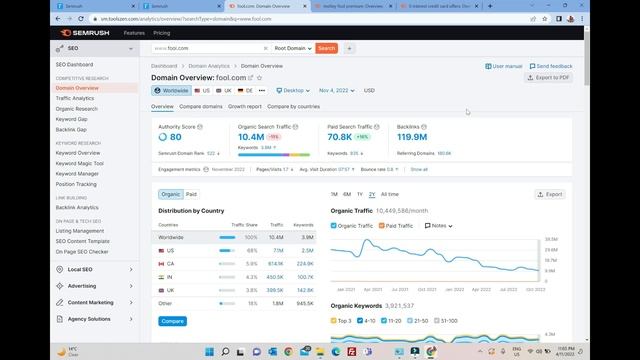640x360 pixels.
Task: Open fool.com external link icon
Action: point(251,78)
